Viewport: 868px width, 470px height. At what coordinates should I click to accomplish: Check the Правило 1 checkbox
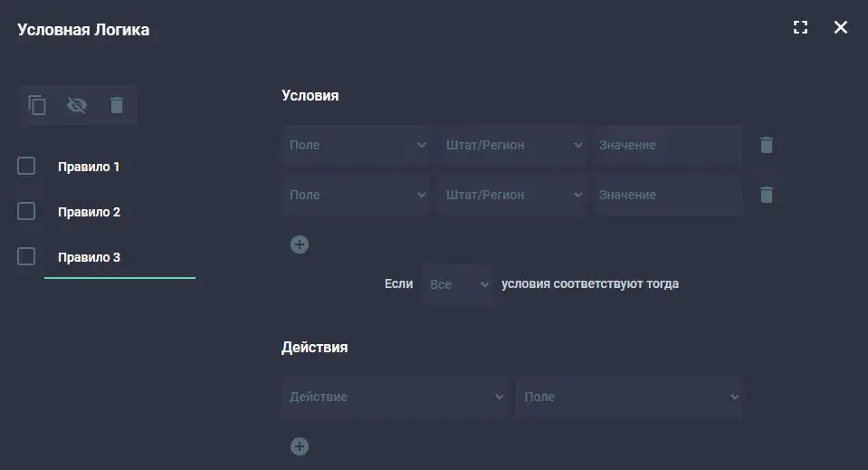coord(26,166)
